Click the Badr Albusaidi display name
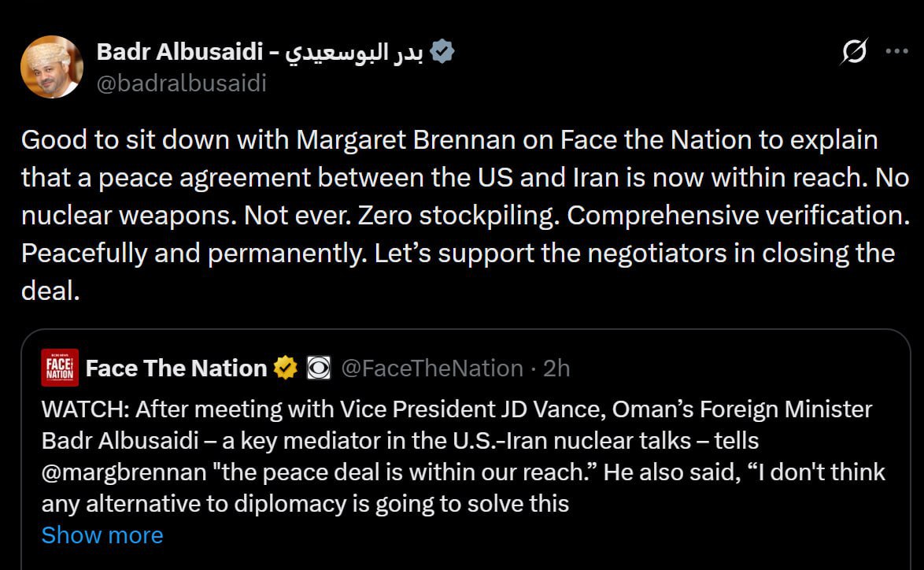Image resolution: width=924 pixels, height=570 pixels. 179,53
